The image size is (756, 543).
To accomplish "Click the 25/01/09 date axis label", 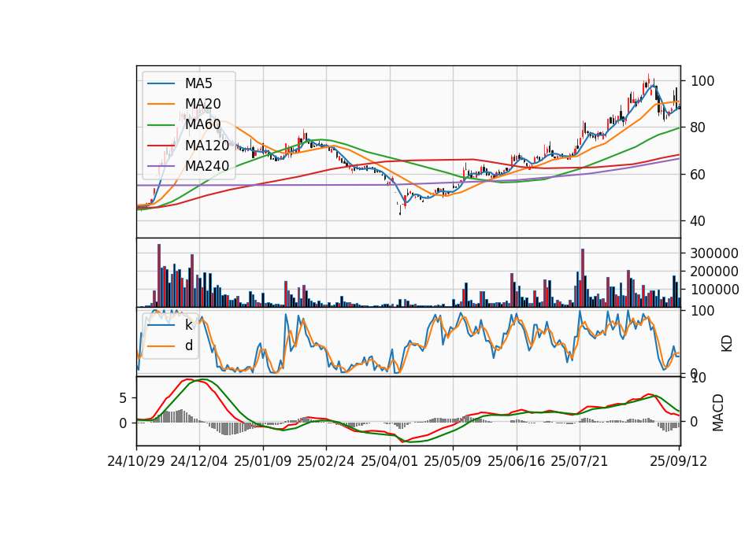I will pos(263,461).
